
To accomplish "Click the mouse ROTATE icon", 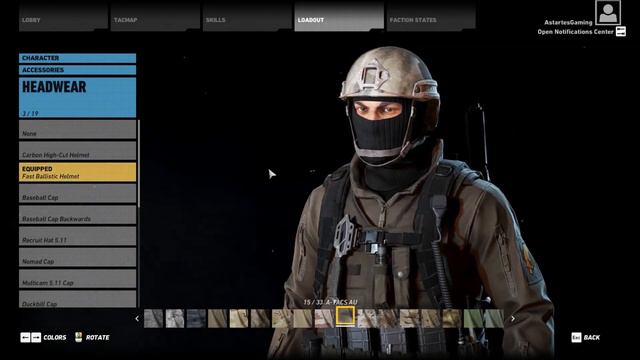I will coord(78,337).
